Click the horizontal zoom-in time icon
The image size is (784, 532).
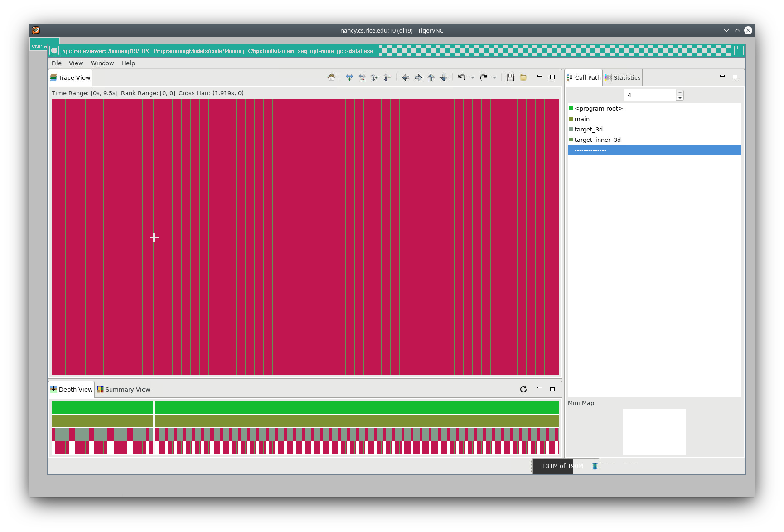click(349, 77)
